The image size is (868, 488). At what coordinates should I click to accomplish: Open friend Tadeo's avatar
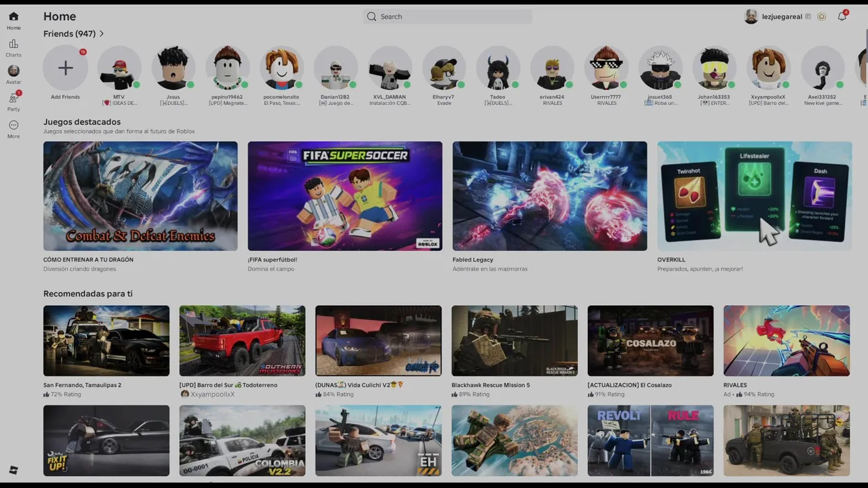[x=498, y=68]
